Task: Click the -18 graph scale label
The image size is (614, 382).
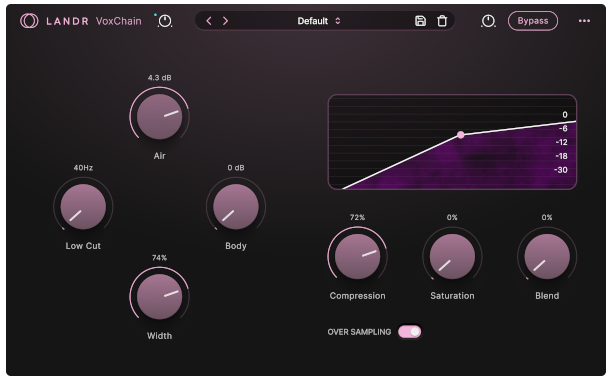Action: coord(562,156)
